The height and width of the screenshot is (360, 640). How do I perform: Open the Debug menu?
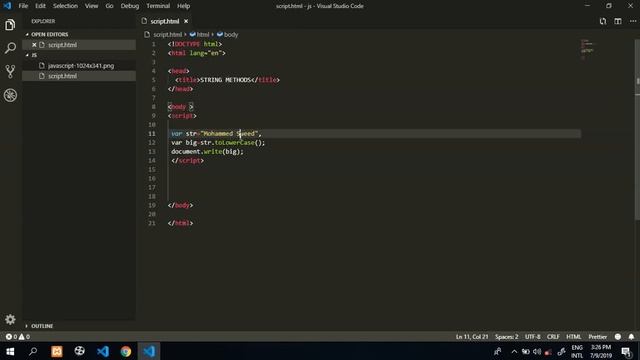coord(130,6)
